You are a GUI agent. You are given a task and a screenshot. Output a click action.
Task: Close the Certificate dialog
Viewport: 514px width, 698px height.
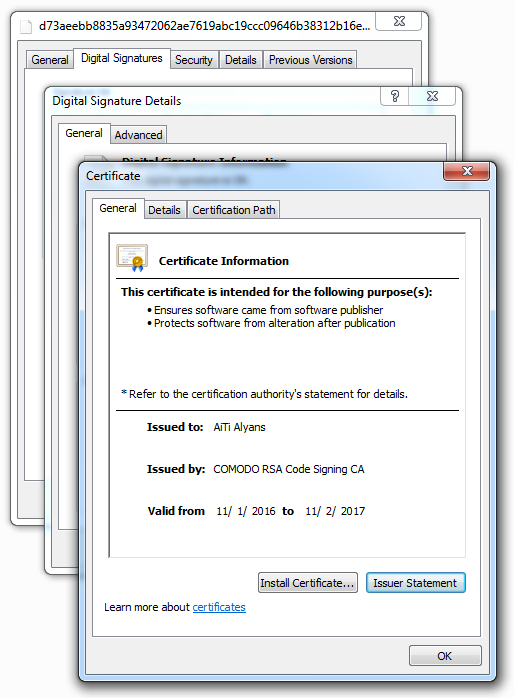(466, 171)
